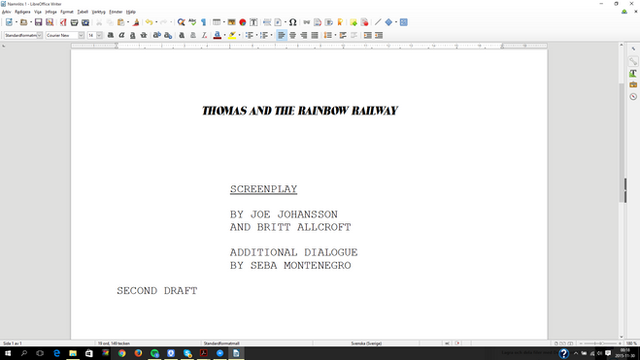The width and height of the screenshot is (640, 360).
Task: Open Find and Replace tool
Action: pyautogui.click(x=181, y=22)
